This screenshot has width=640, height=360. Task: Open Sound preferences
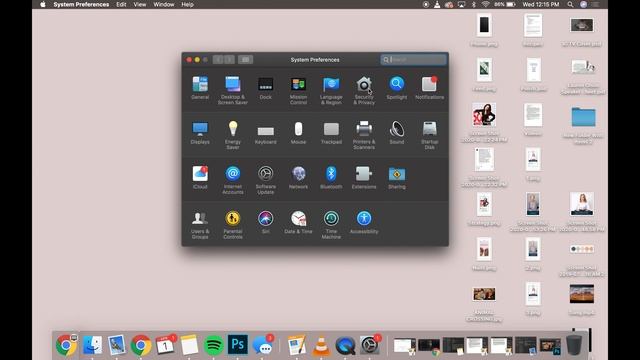(397, 132)
